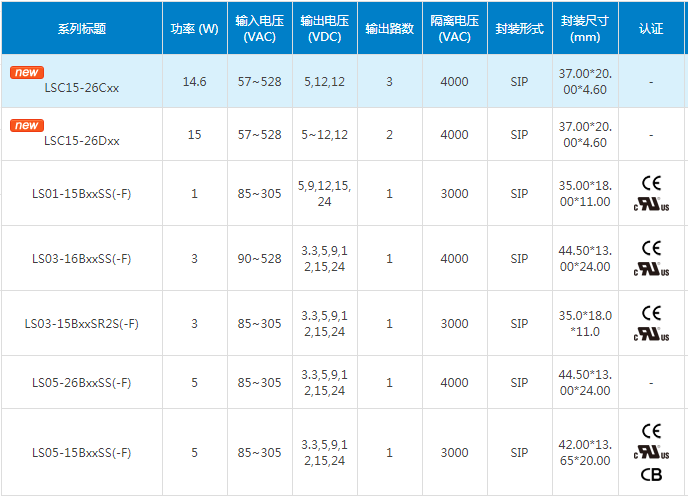Click the 系列标题 column header

[x=81, y=29]
